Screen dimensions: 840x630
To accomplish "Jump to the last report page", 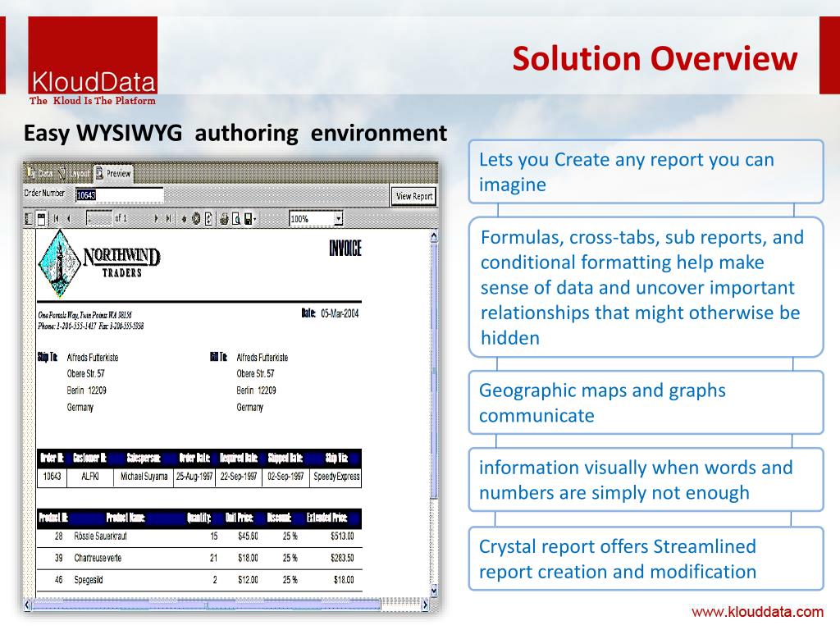I will [x=168, y=218].
